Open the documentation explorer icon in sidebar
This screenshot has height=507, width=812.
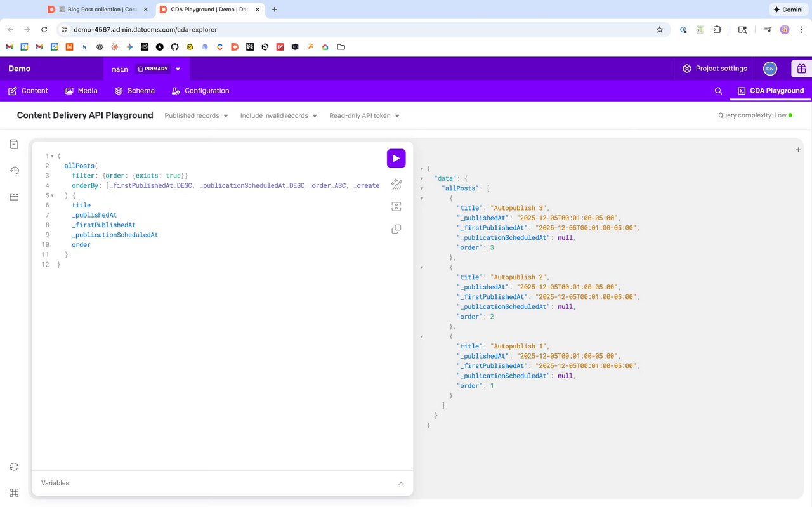pyautogui.click(x=14, y=145)
